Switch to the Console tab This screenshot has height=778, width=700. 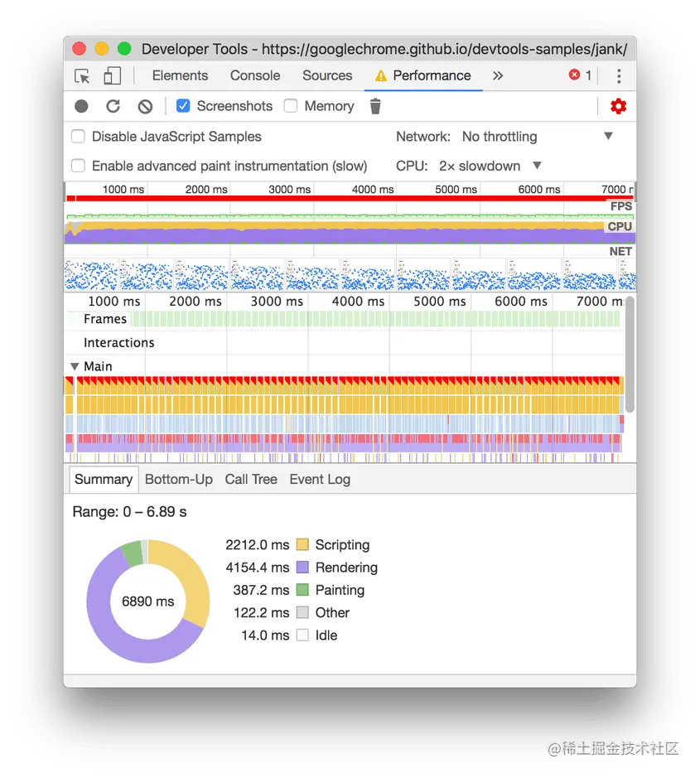255,75
